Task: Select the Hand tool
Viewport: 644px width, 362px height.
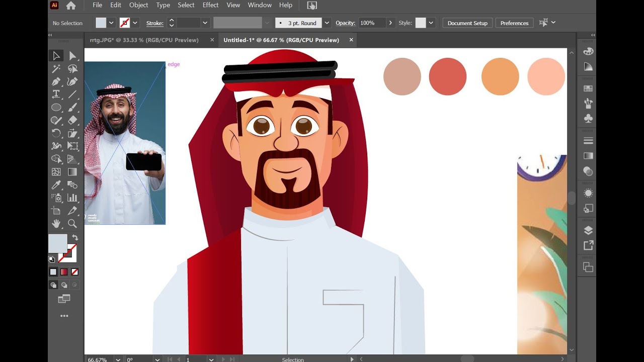Action: point(56,224)
